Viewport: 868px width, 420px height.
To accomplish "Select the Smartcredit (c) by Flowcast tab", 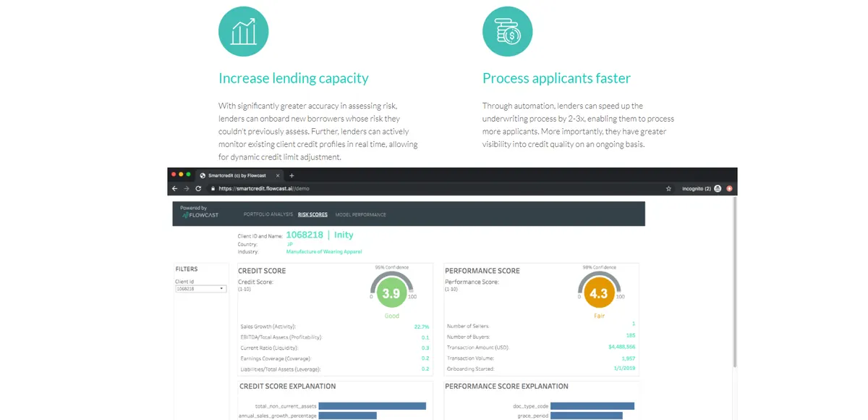I will pyautogui.click(x=241, y=175).
